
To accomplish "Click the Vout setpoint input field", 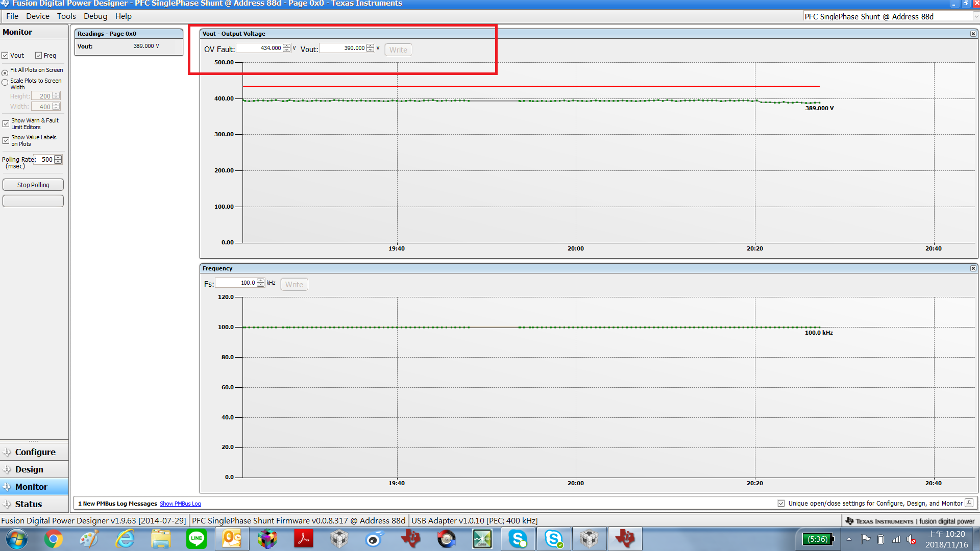I will click(343, 48).
